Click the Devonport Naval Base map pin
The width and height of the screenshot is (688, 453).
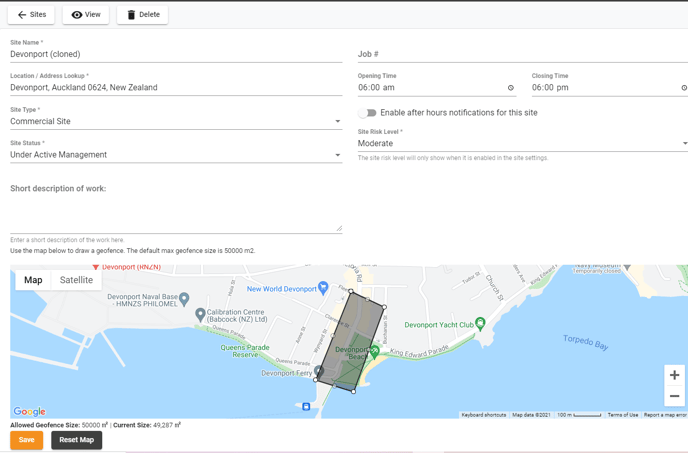[184, 299]
